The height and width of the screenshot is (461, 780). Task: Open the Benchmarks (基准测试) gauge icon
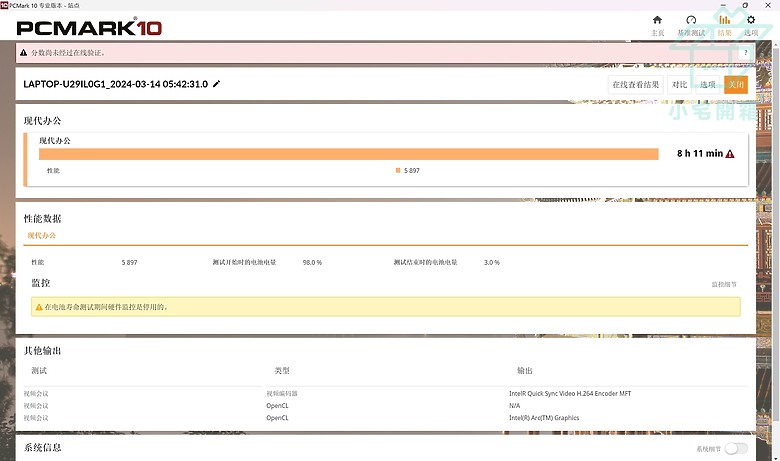click(691, 20)
